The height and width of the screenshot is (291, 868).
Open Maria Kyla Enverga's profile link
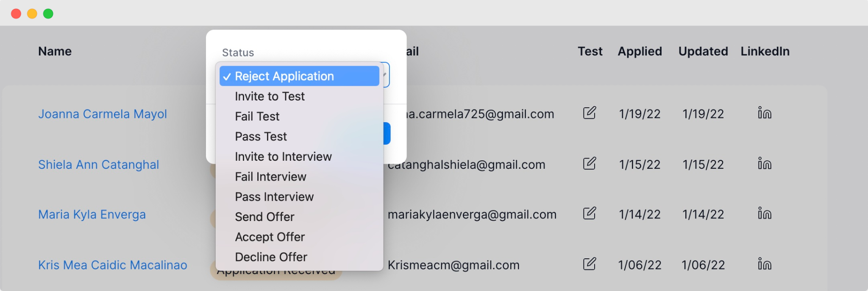point(92,215)
